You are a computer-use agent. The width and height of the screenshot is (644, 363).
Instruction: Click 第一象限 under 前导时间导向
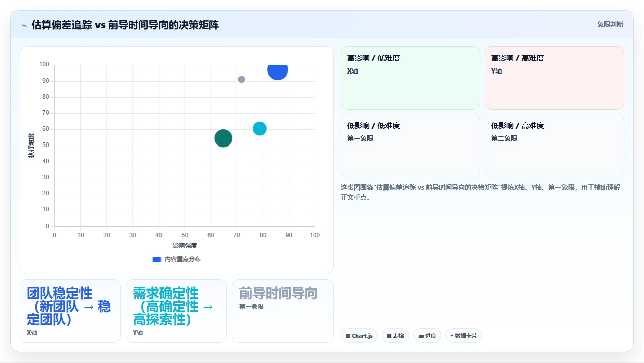click(x=252, y=306)
